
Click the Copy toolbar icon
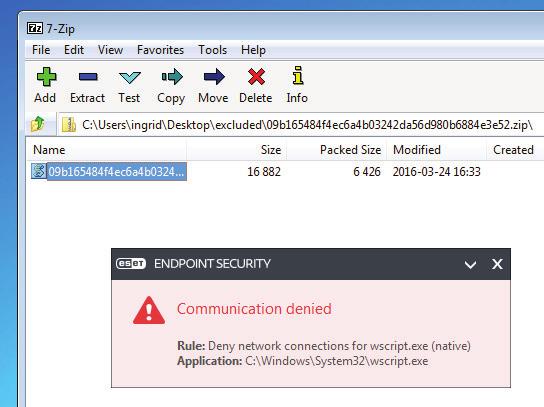coord(172,77)
